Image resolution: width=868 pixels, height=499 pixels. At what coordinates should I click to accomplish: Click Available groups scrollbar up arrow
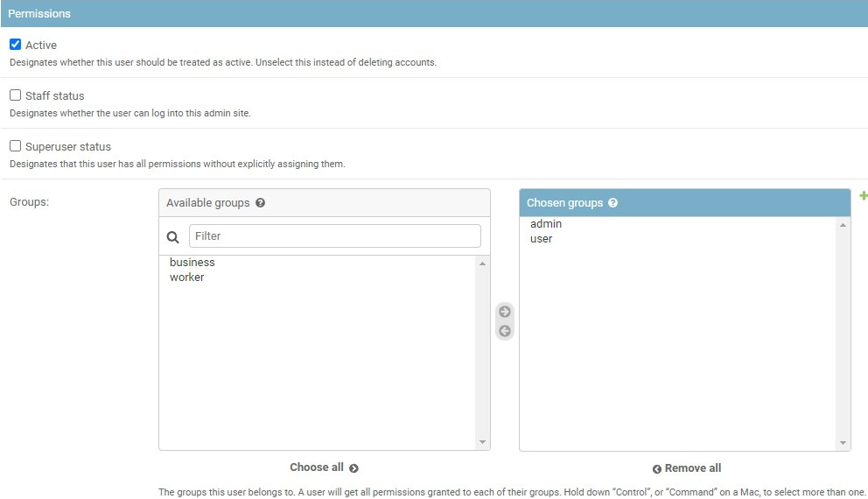click(482, 264)
